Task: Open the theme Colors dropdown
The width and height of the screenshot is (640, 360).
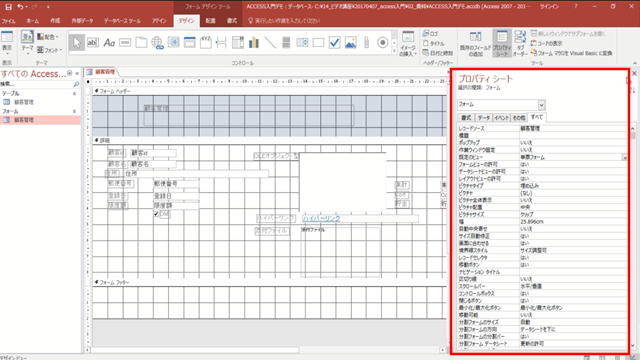Action: (x=48, y=37)
